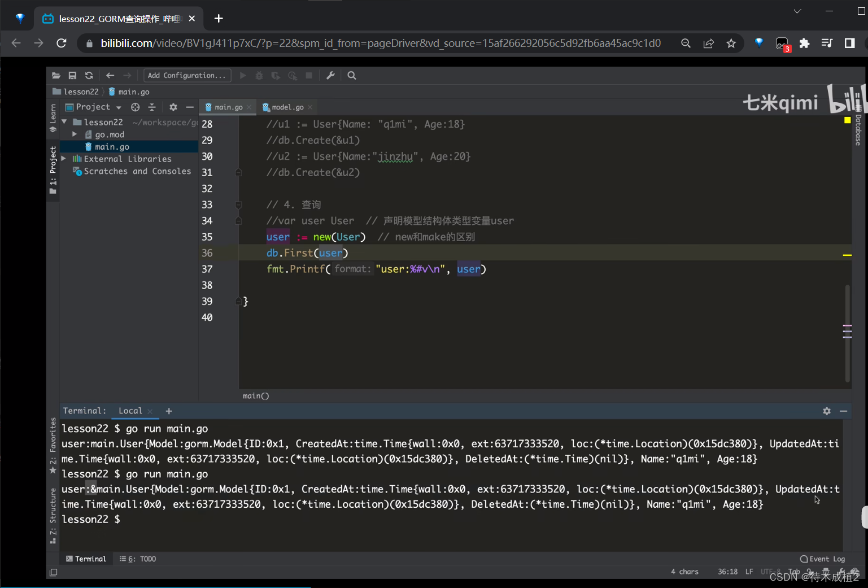The image size is (868, 588).
Task: Expand the go.mod tree node
Action: pos(75,134)
